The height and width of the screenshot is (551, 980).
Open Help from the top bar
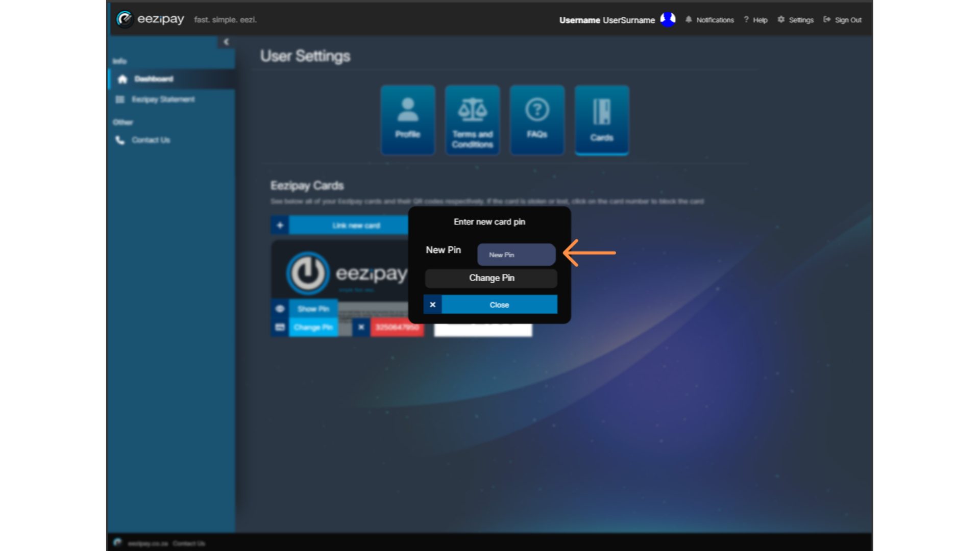click(755, 20)
